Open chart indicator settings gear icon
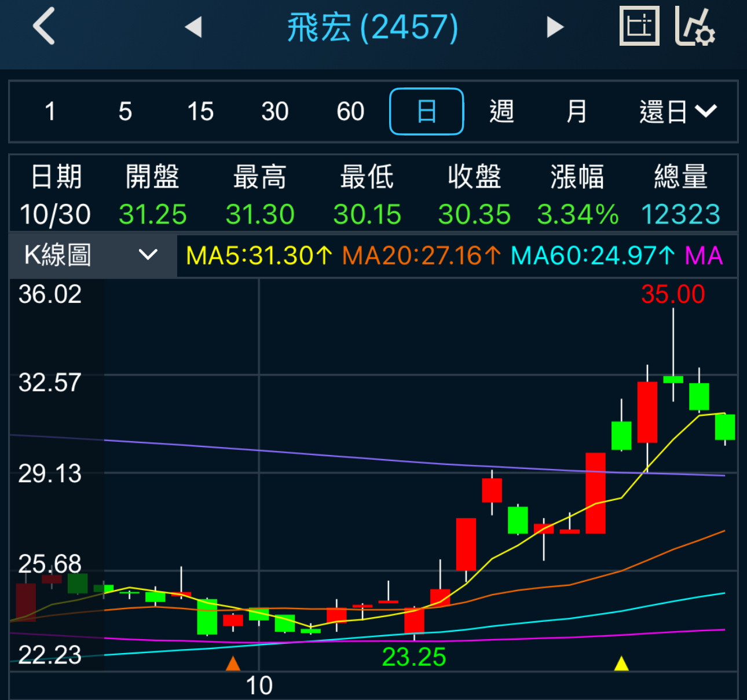The image size is (747, 700). (x=695, y=27)
